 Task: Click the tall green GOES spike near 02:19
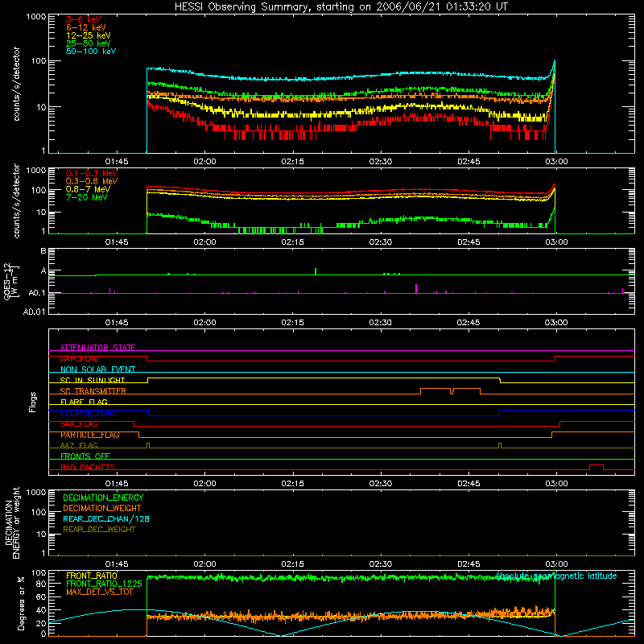coord(316,271)
